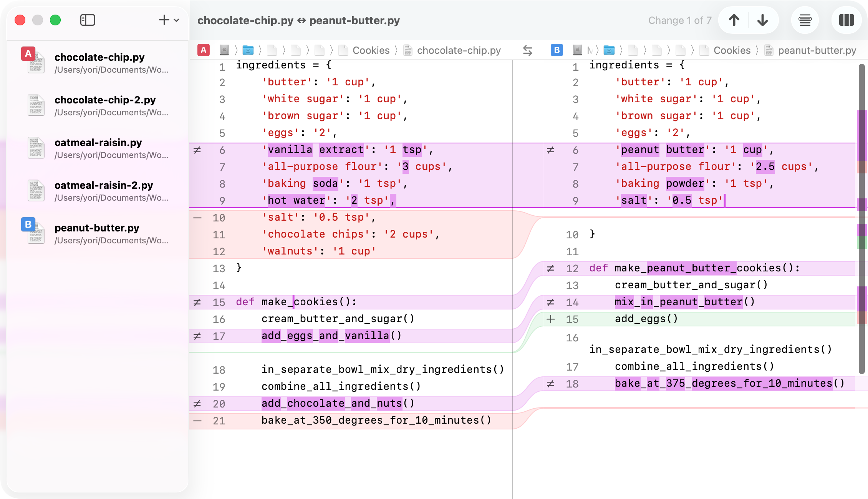Click bake_at_350_degrees_for_10_minutes() on left

pos(376,420)
